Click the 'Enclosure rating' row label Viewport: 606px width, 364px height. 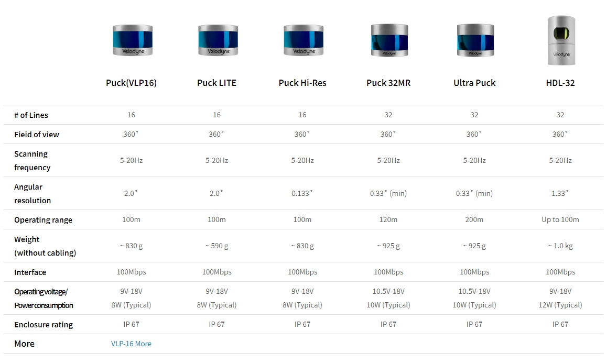click(44, 325)
